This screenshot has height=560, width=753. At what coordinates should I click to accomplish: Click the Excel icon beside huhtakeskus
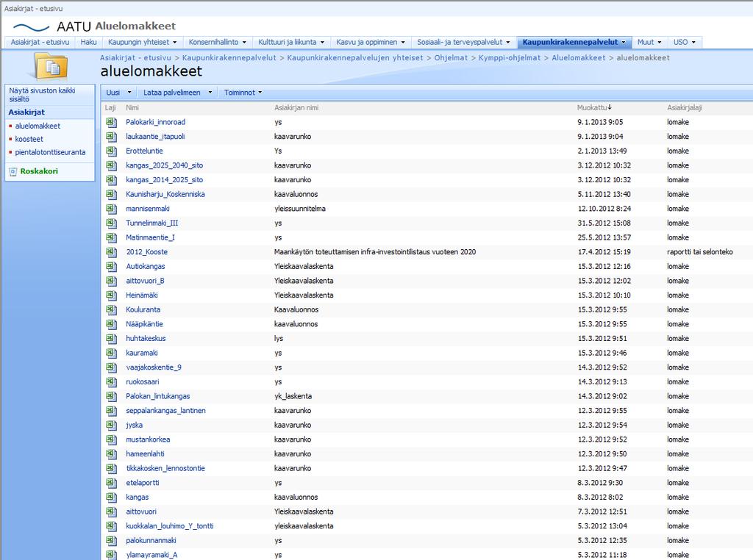pos(112,338)
